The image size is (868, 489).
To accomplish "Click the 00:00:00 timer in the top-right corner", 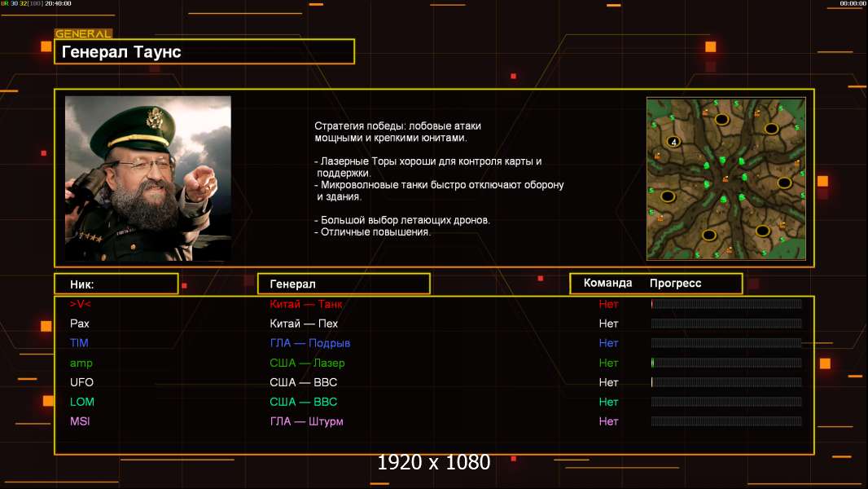I will (x=853, y=3).
